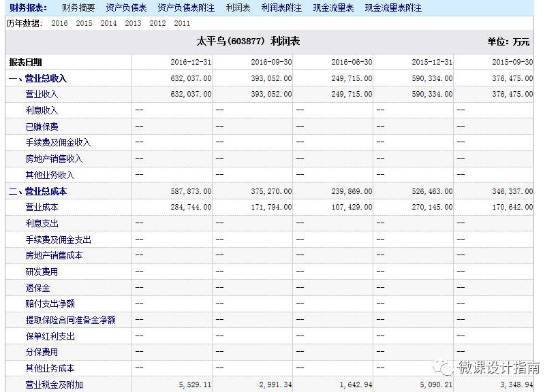The width and height of the screenshot is (558, 392).
Task: Click 营业总成本 value 375,270.00
Action: click(x=271, y=191)
